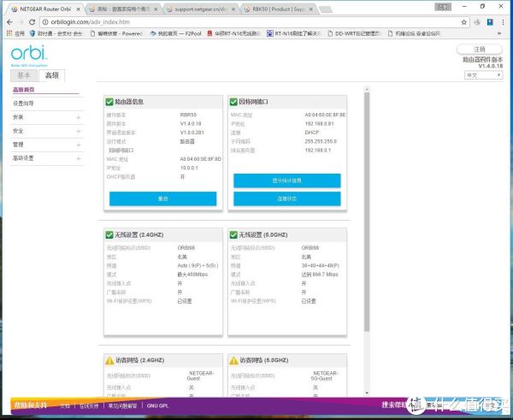Click the scrollbar down arrow
The width and height of the screenshot is (513, 420).
click(367, 393)
